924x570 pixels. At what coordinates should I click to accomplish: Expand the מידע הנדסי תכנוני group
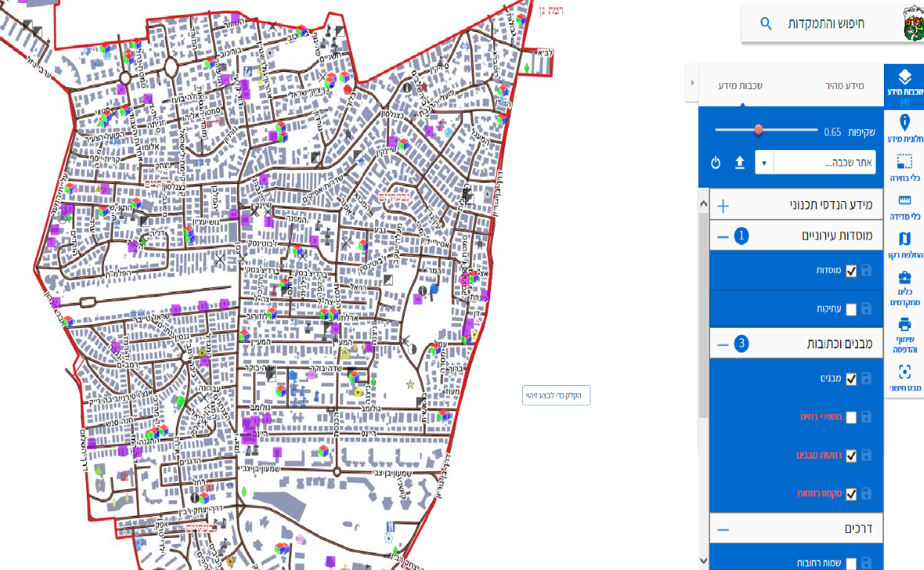coord(723,206)
